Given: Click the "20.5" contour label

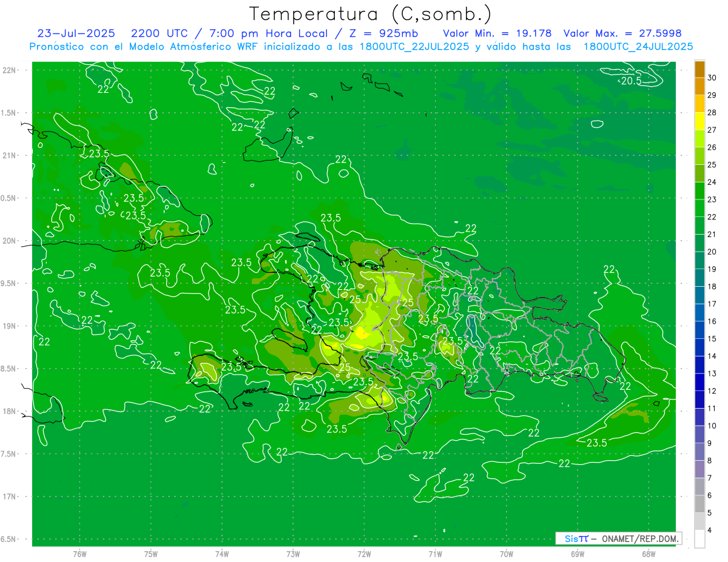Looking at the screenshot, I should click(x=632, y=81).
